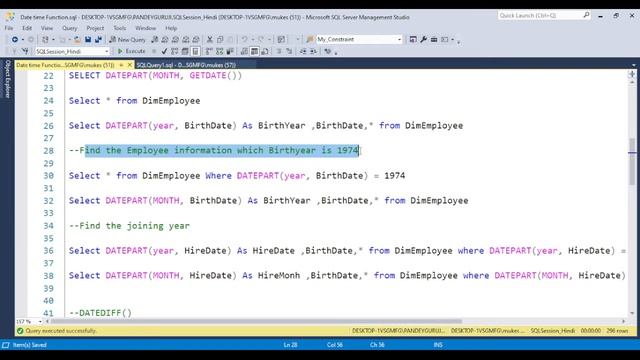This screenshot has height=360, width=640.
Task: Click the Cut scissors icon
Action: tap(210, 40)
